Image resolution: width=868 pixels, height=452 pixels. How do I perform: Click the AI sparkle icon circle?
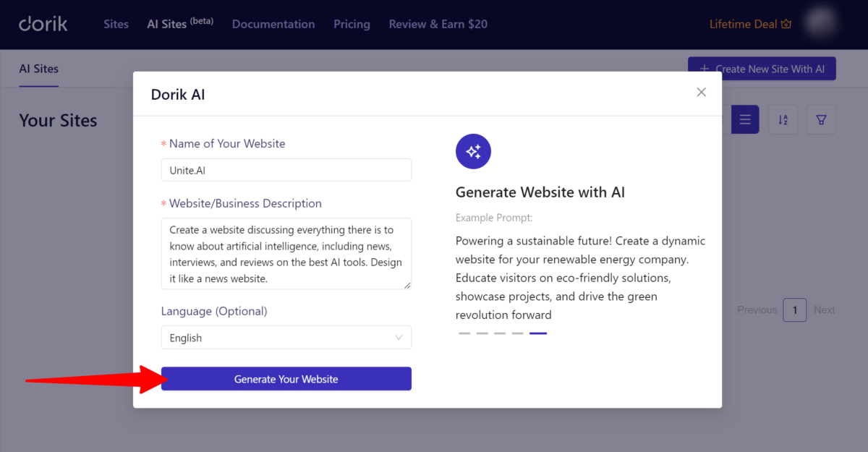coord(473,151)
